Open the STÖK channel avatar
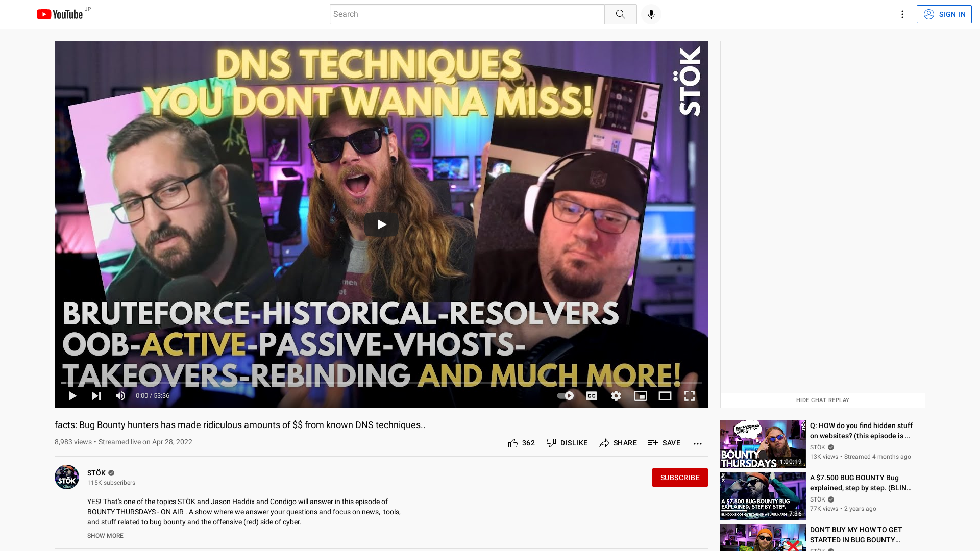Screen dimensions: 980x551 pyautogui.click(x=67, y=477)
